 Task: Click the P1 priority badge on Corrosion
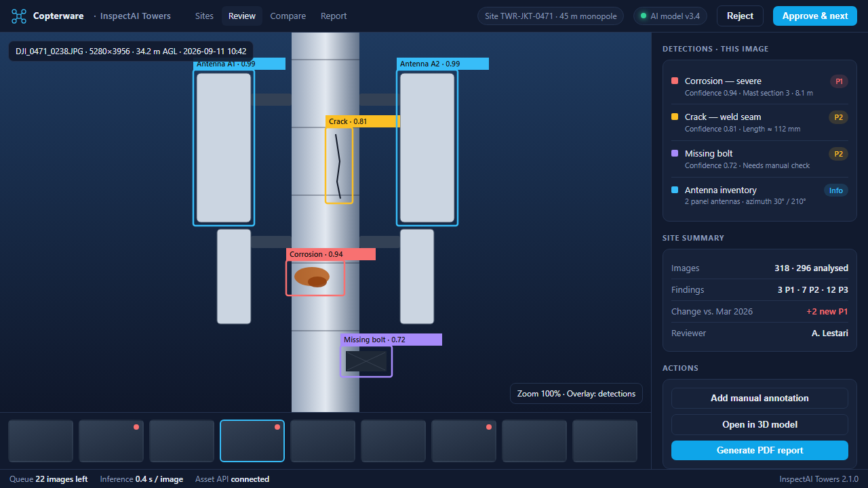coord(839,81)
